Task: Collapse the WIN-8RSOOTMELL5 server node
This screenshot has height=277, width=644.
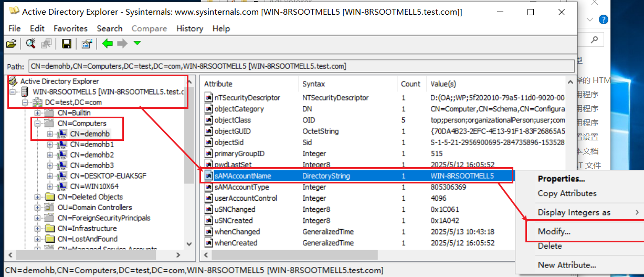Action: (x=13, y=92)
